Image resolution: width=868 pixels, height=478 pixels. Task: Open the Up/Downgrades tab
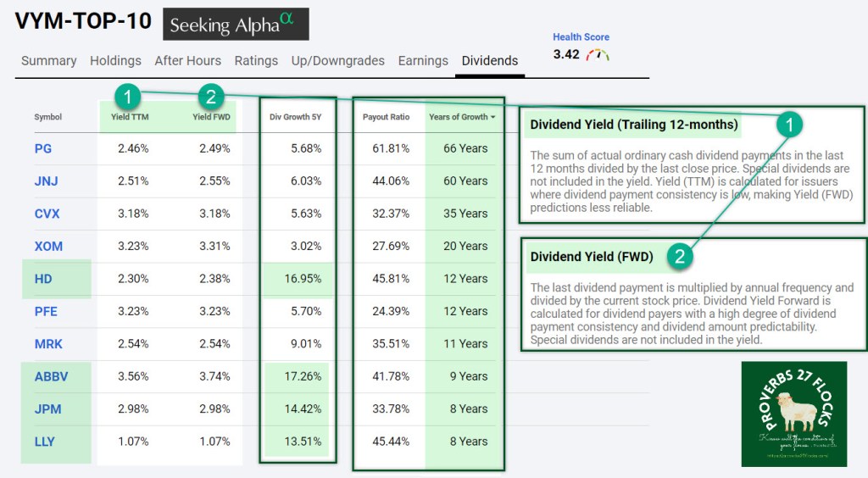pos(337,61)
